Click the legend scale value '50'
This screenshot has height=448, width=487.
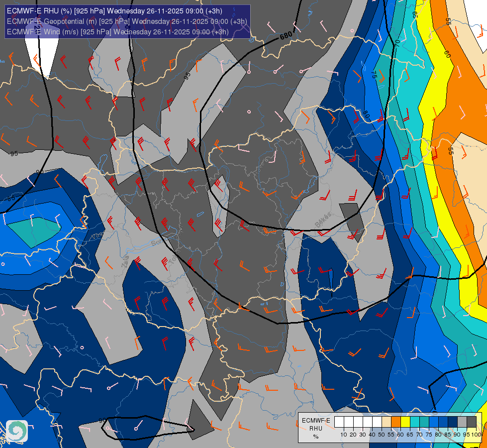[382, 435]
